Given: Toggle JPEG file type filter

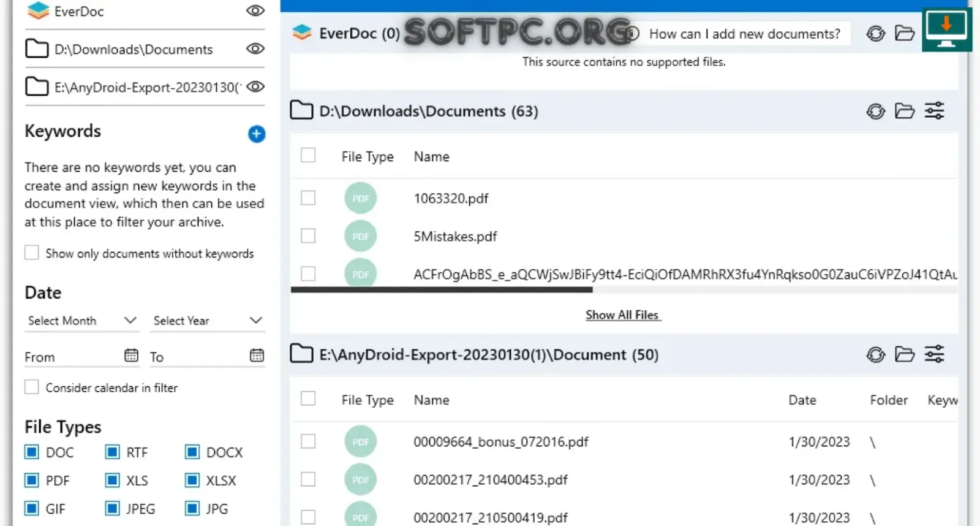Looking at the screenshot, I should tap(112, 508).
